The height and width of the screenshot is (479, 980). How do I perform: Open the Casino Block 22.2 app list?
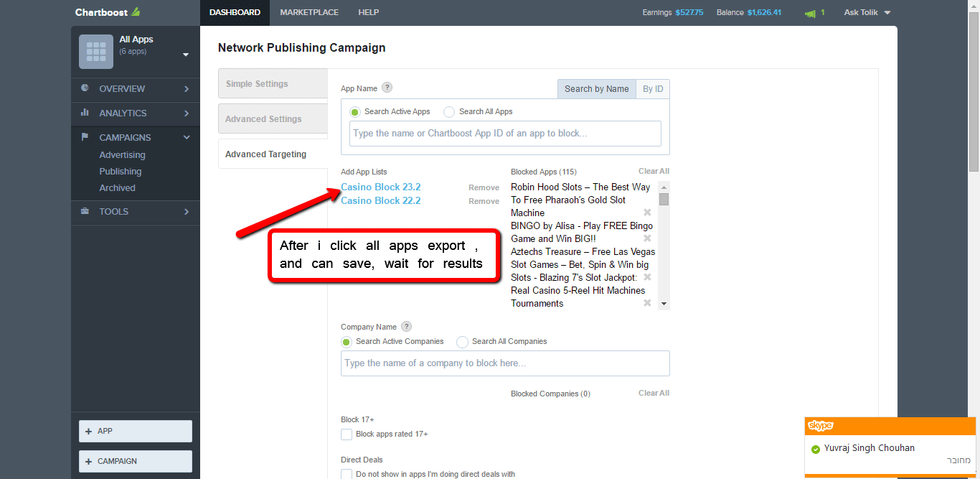[x=380, y=201]
